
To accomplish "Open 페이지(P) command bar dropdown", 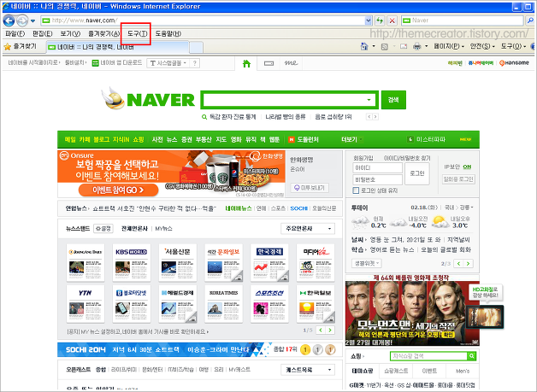I will point(449,46).
